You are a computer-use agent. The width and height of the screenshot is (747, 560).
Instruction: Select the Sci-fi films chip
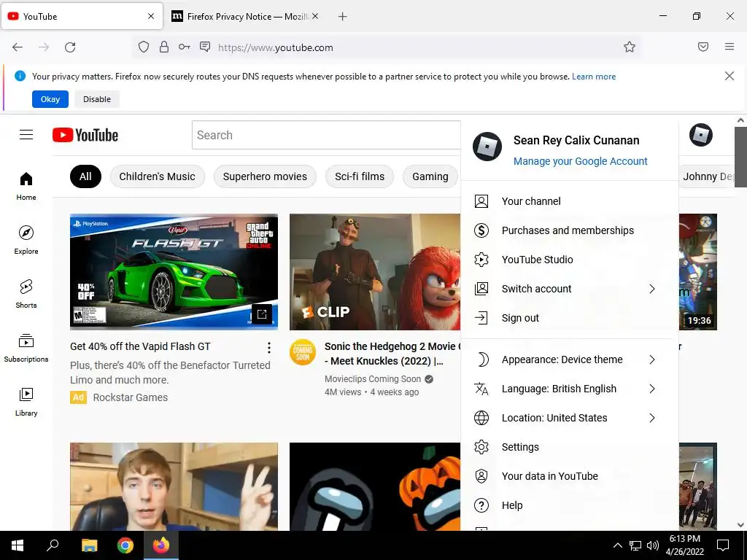tap(360, 176)
